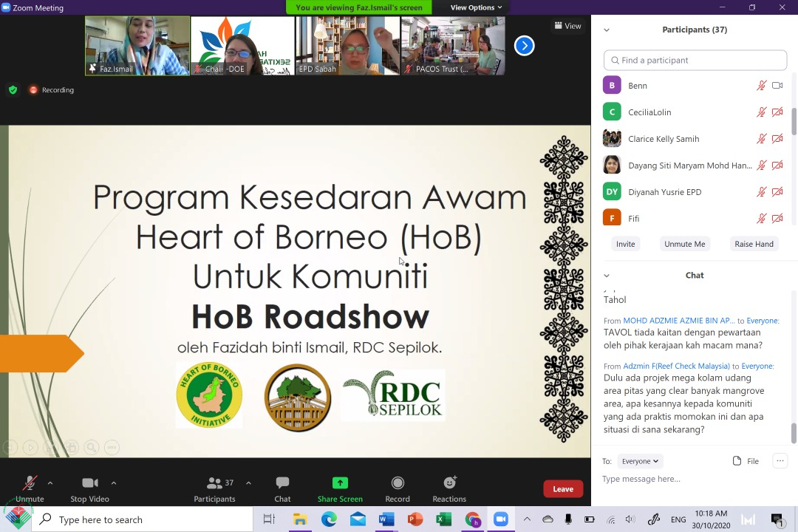The height and width of the screenshot is (532, 798).
Task: Click Diyanah Yusrie EPD's video-off icon
Action: tap(777, 192)
